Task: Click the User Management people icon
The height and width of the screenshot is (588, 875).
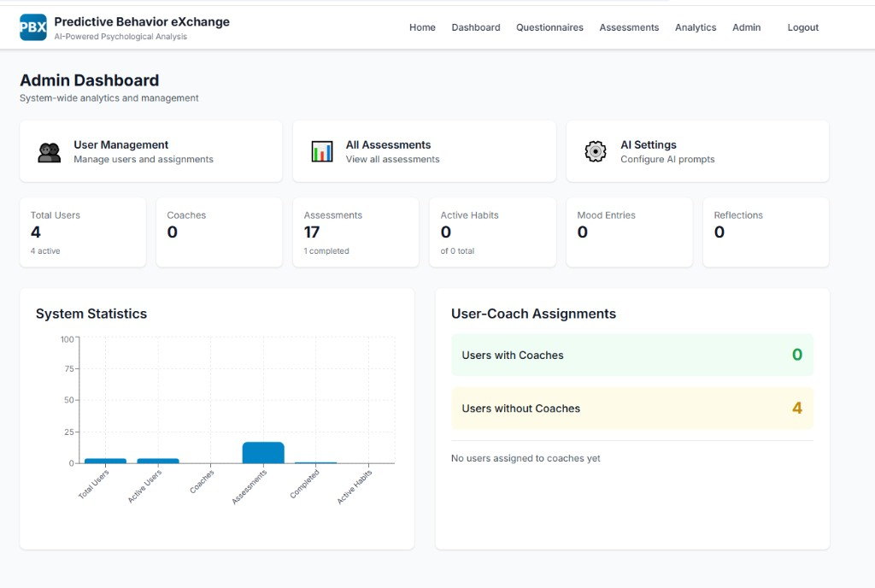Action: (49, 152)
